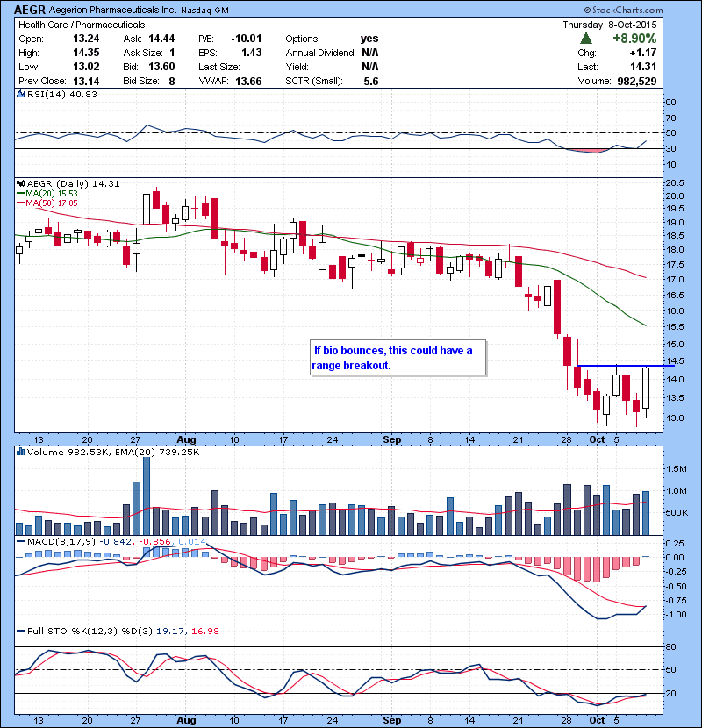Click the SCTR (Small) value 5.6

371,82
